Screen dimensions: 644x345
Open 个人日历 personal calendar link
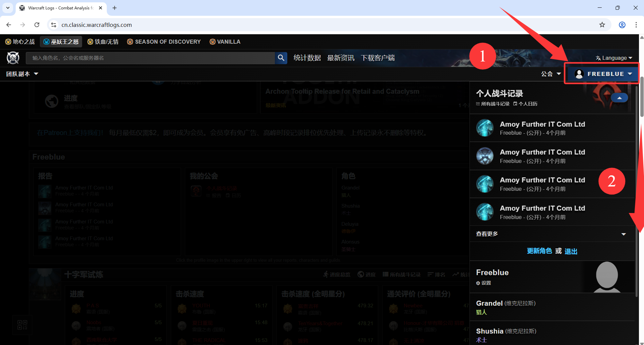(526, 104)
